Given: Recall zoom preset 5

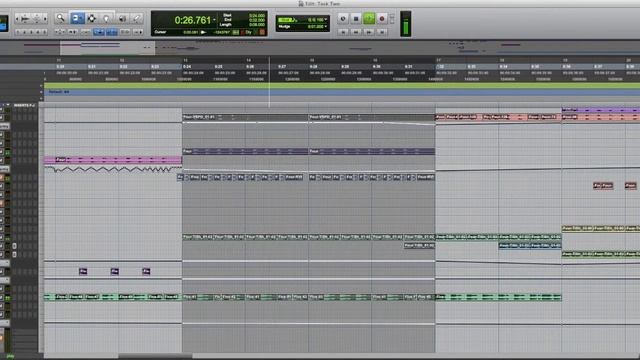Looking at the screenshot, I should (x=44, y=32).
